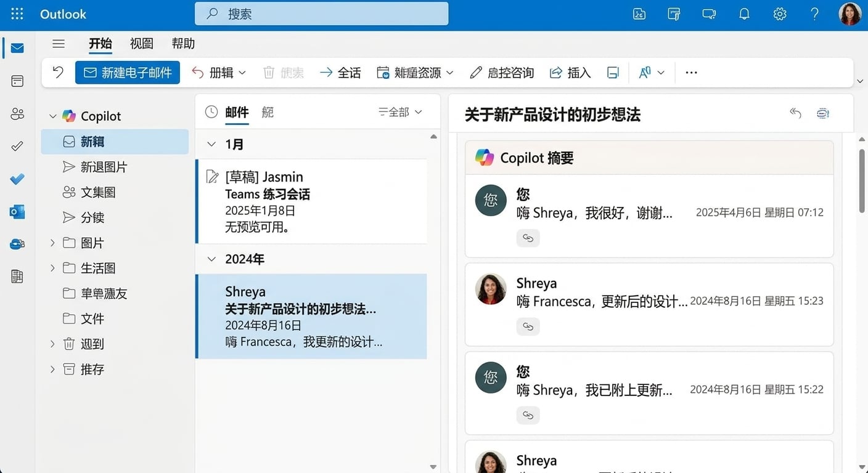This screenshot has height=473, width=868.
Task: Click the Teams meeting icon in header
Action: pos(639,14)
